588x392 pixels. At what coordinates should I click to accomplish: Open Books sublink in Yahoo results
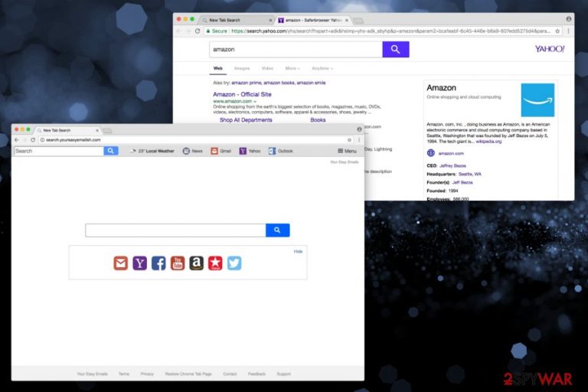click(318, 120)
